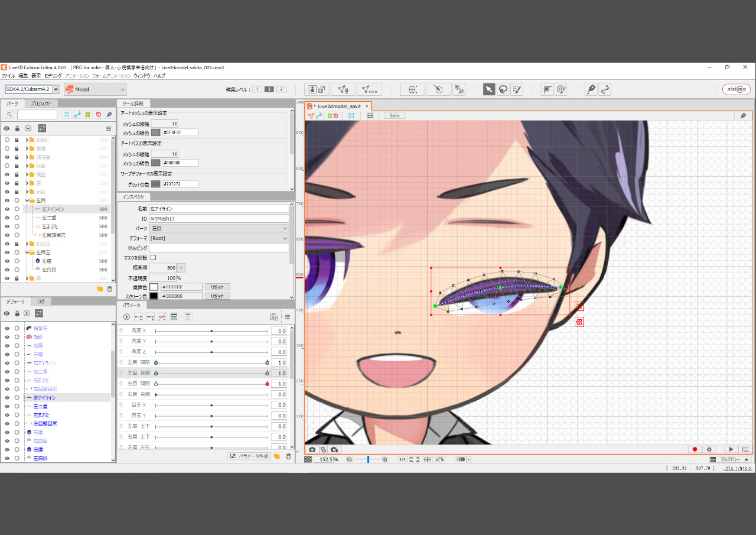Click the capture camera icon below canvas
This screenshot has width=756, height=535.
[x=312, y=449]
